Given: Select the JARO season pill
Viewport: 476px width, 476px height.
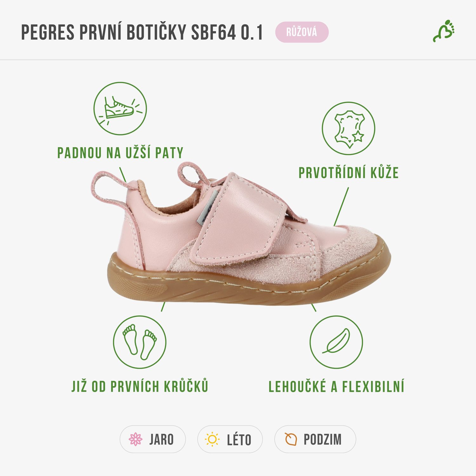Looking at the screenshot, I should tap(153, 439).
